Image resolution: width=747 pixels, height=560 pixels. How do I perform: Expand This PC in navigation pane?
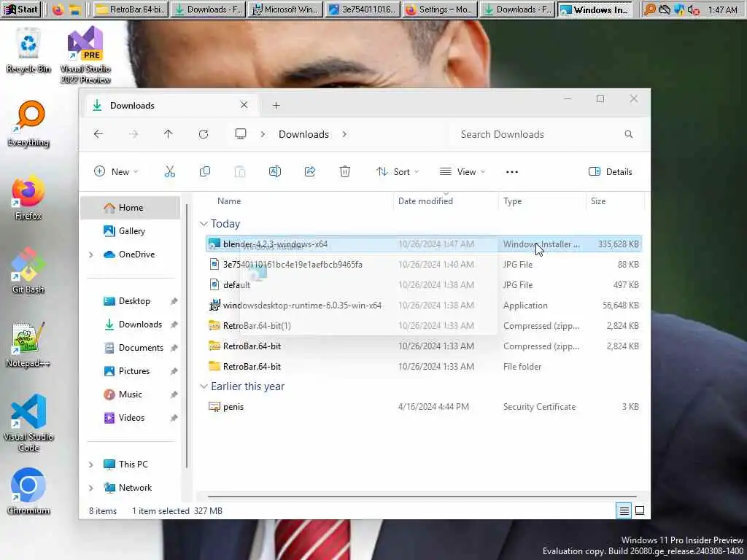91,464
